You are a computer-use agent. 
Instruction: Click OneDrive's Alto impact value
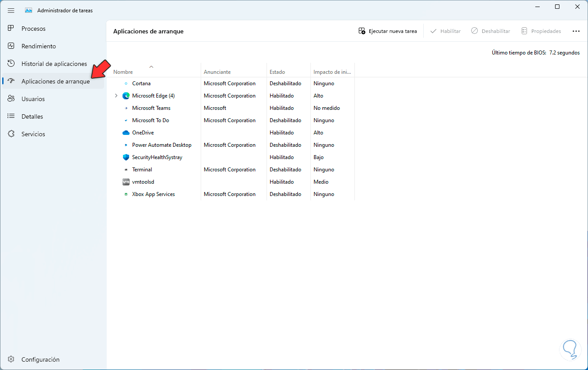click(x=318, y=133)
